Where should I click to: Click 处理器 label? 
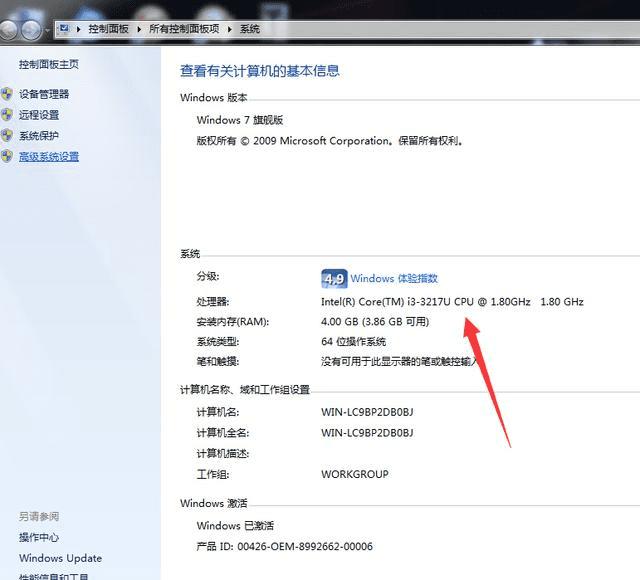pos(213,302)
